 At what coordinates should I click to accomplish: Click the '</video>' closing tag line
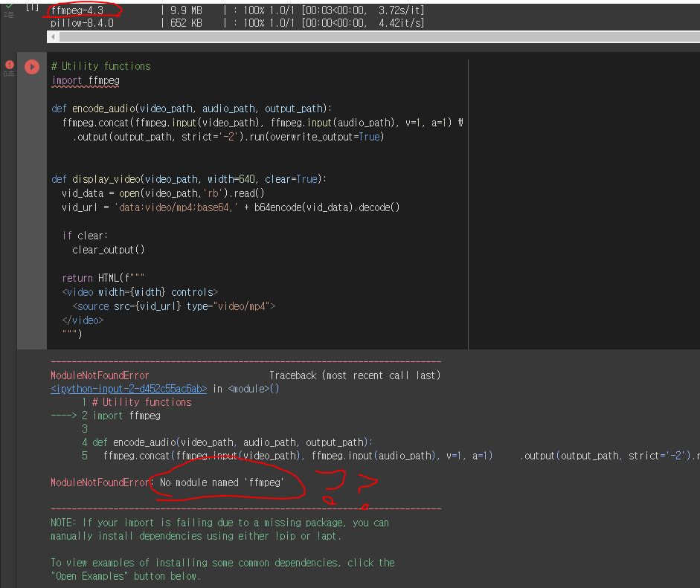tap(83, 320)
